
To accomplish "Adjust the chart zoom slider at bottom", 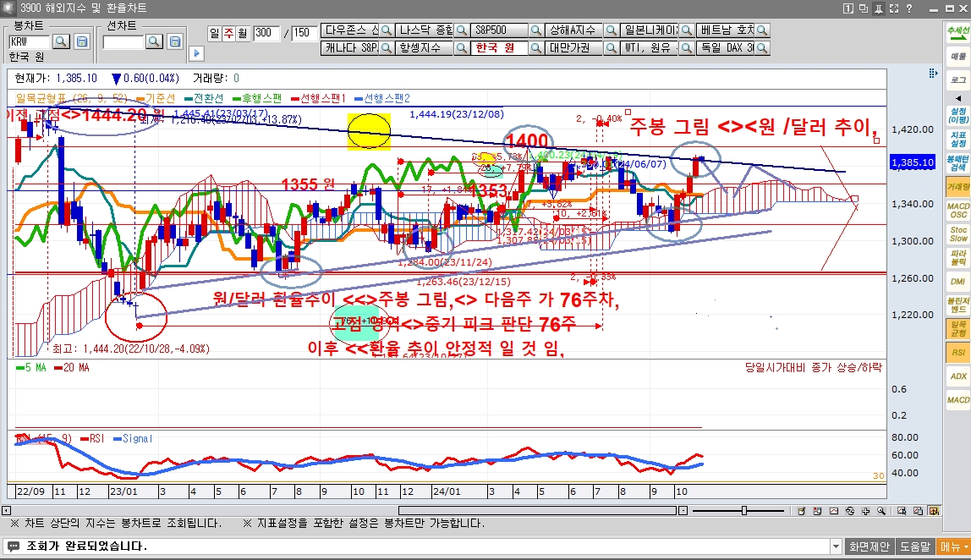I will tap(744, 511).
